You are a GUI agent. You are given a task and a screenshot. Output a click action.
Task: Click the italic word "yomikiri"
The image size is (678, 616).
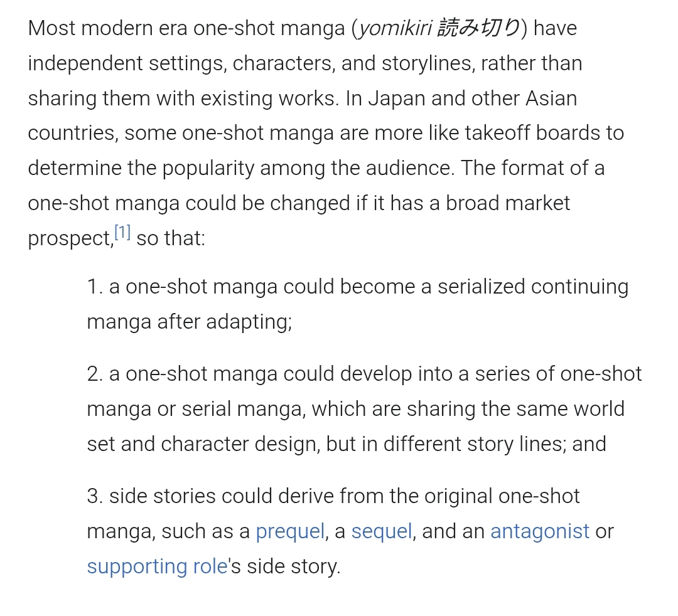(394, 28)
